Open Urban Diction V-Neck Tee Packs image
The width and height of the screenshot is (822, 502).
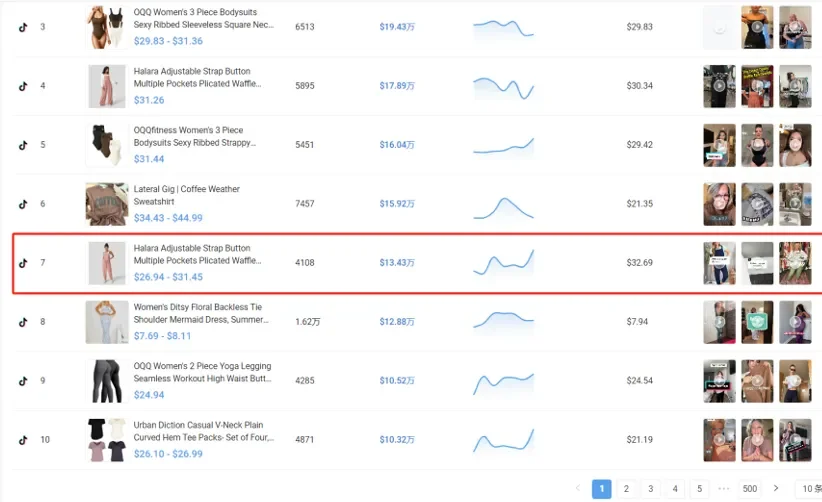click(107, 440)
